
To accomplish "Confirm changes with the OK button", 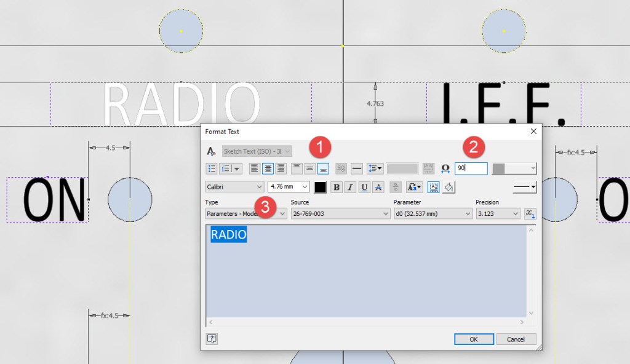I will 474,339.
